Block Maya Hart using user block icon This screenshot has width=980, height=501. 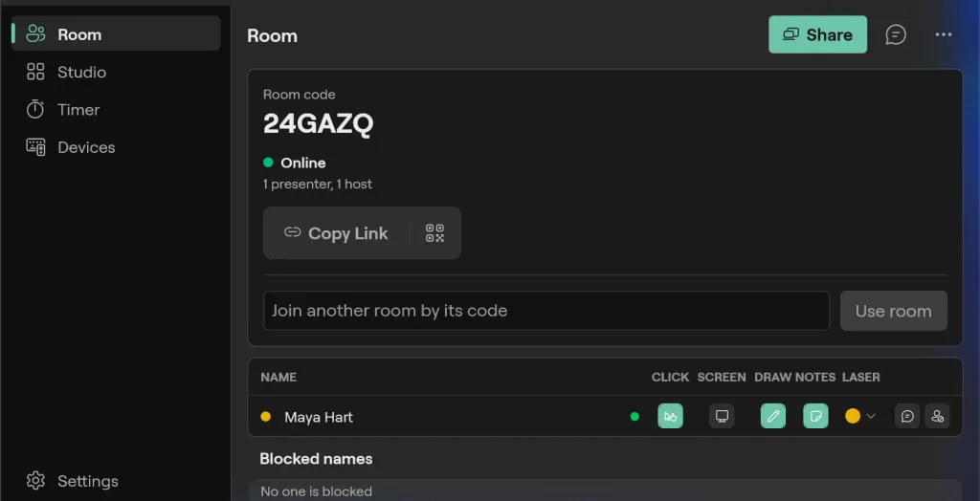(x=937, y=416)
